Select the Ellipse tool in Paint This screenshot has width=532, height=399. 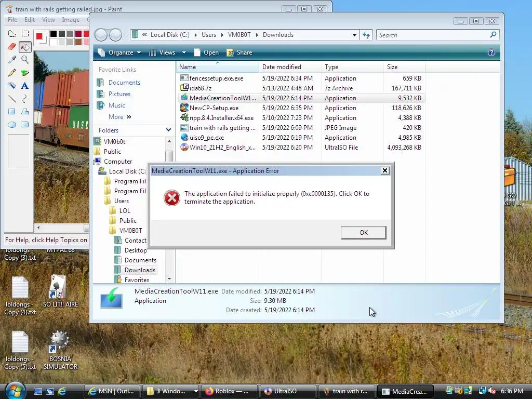12,125
